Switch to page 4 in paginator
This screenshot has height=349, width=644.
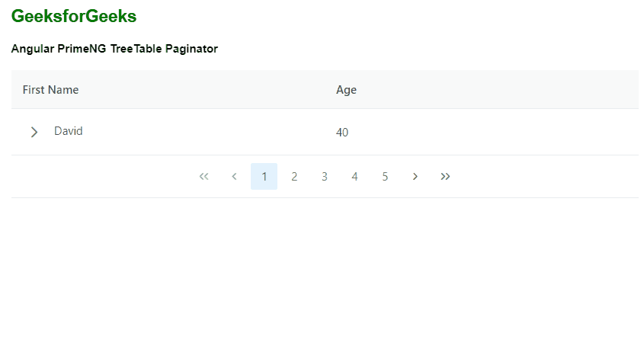(354, 177)
